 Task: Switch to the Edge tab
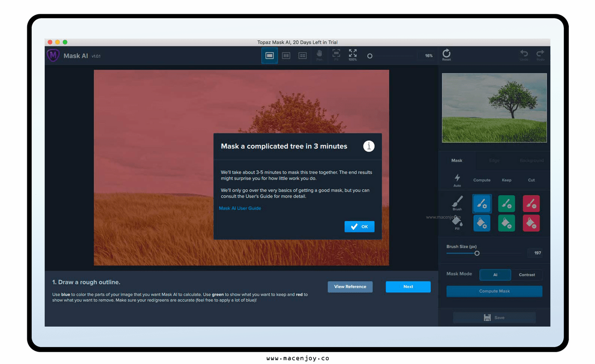[494, 160]
